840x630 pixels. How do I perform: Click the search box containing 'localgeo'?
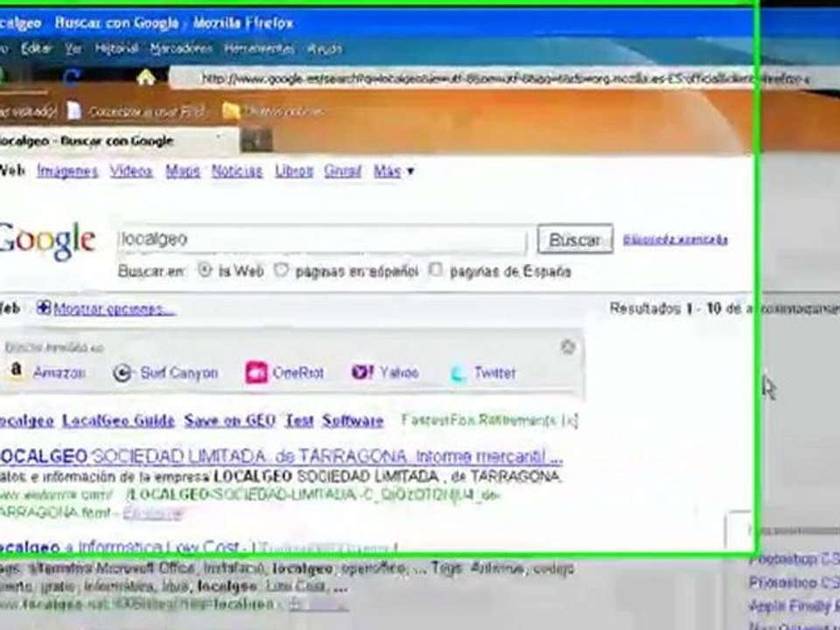321,240
